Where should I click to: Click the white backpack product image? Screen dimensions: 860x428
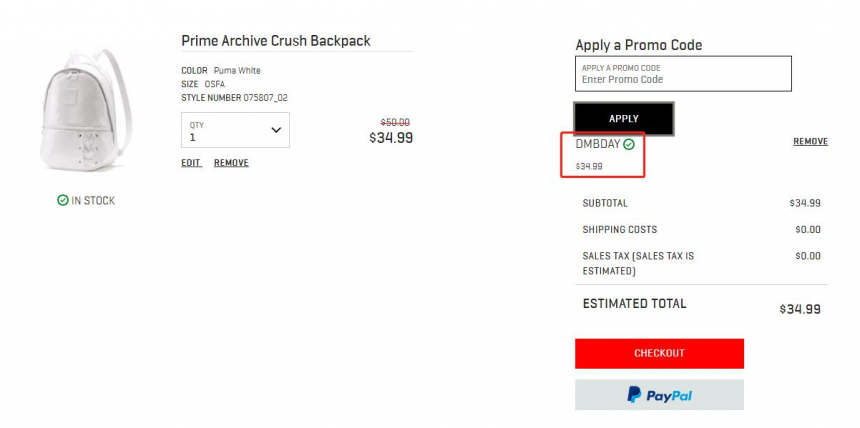tap(86, 110)
